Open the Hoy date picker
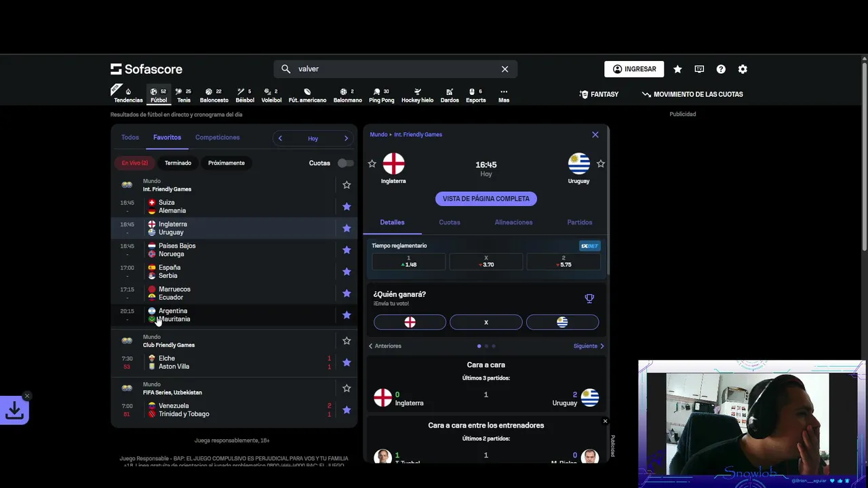This screenshot has width=868, height=488. coord(313,138)
